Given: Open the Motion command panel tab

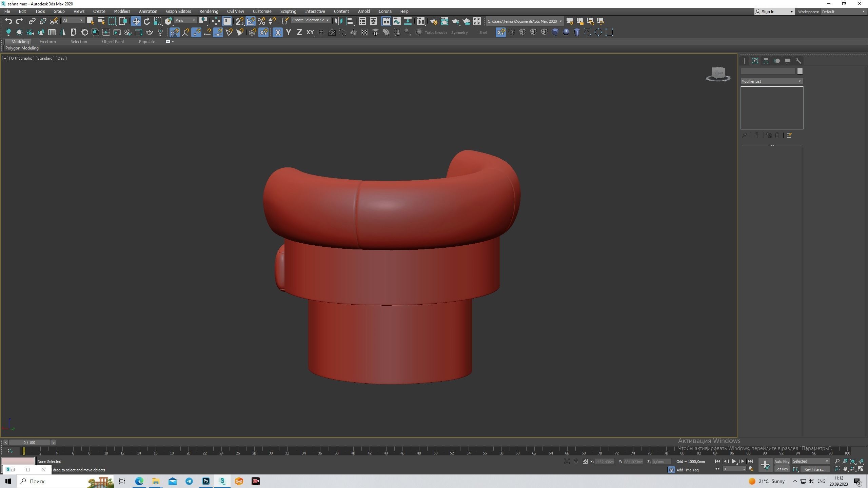Looking at the screenshot, I should pyautogui.click(x=777, y=61).
